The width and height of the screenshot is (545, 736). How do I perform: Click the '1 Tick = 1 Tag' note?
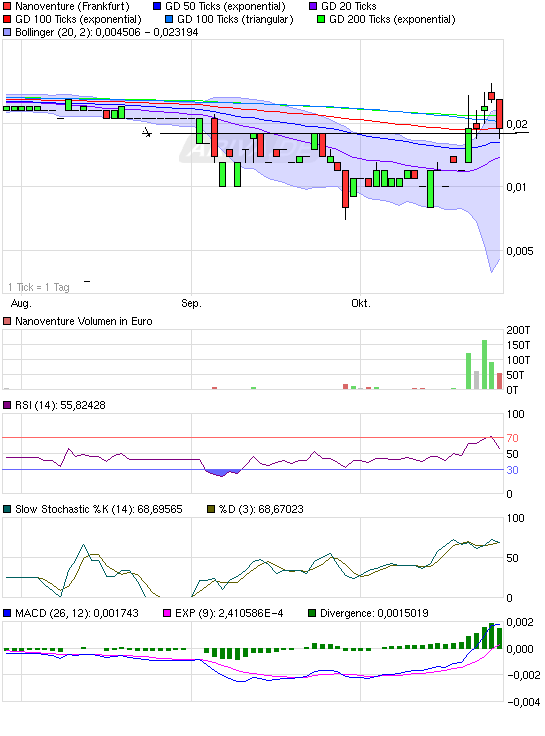click(x=39, y=287)
